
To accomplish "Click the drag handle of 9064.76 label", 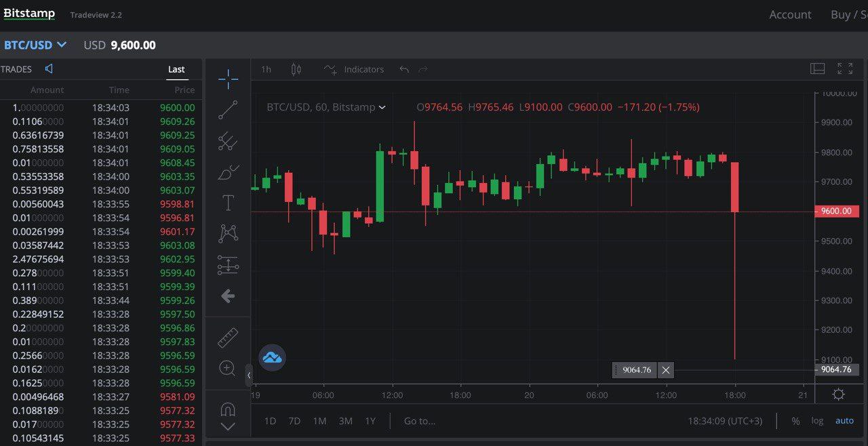I will click(x=616, y=369).
